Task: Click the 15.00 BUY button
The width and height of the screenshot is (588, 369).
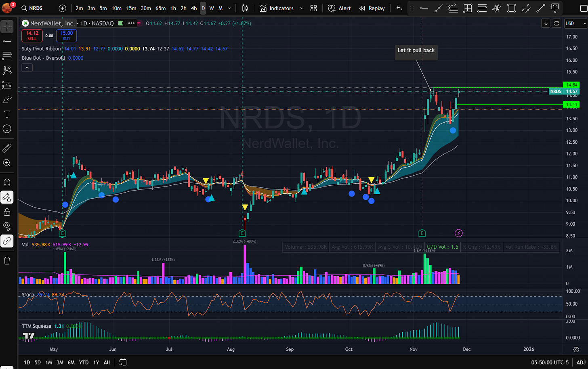Action: pyautogui.click(x=66, y=36)
